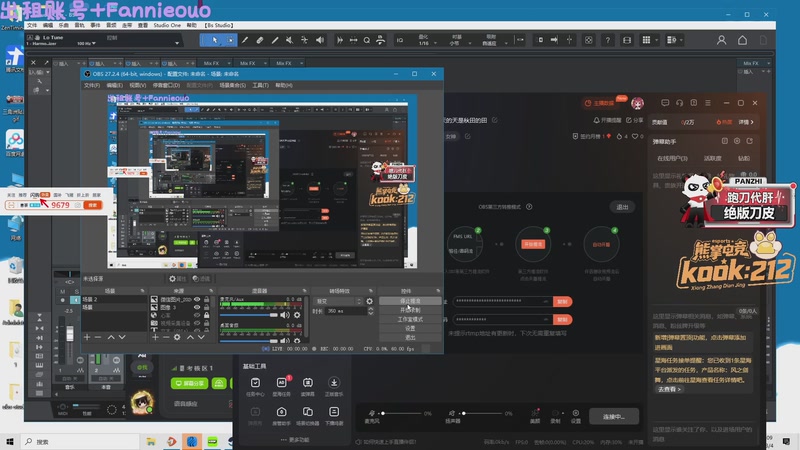Go to Studio One home start page icon
Image resolution: width=800 pixels, height=450 pixels.
(742, 40)
